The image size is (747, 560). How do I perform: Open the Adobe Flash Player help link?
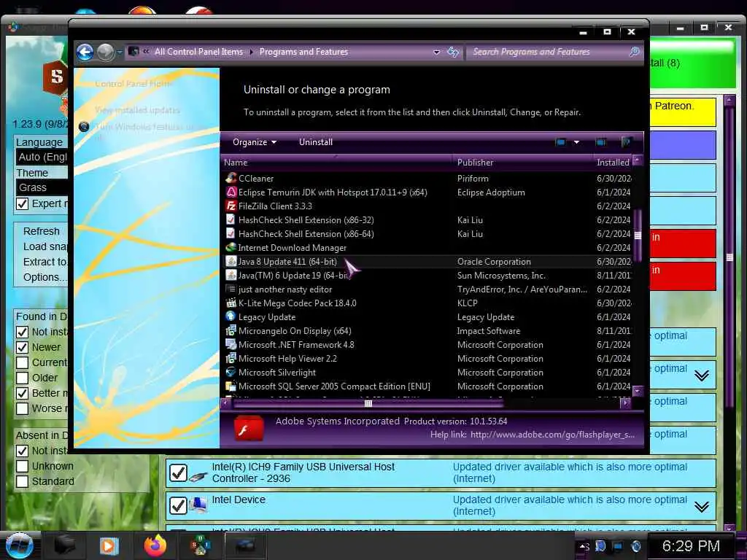(552, 435)
